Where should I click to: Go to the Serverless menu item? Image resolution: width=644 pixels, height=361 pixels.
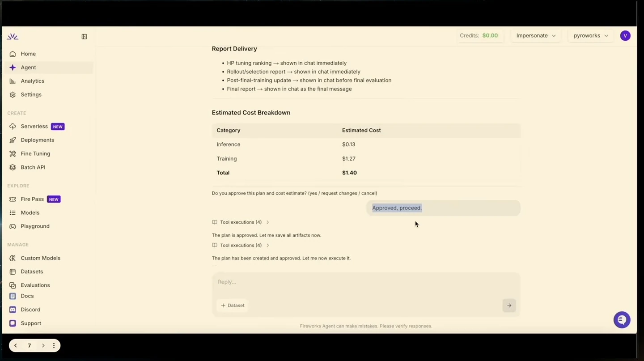tap(49, 127)
